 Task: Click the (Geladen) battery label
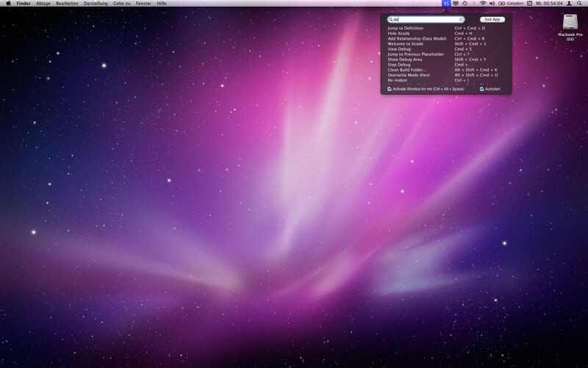coord(515,4)
